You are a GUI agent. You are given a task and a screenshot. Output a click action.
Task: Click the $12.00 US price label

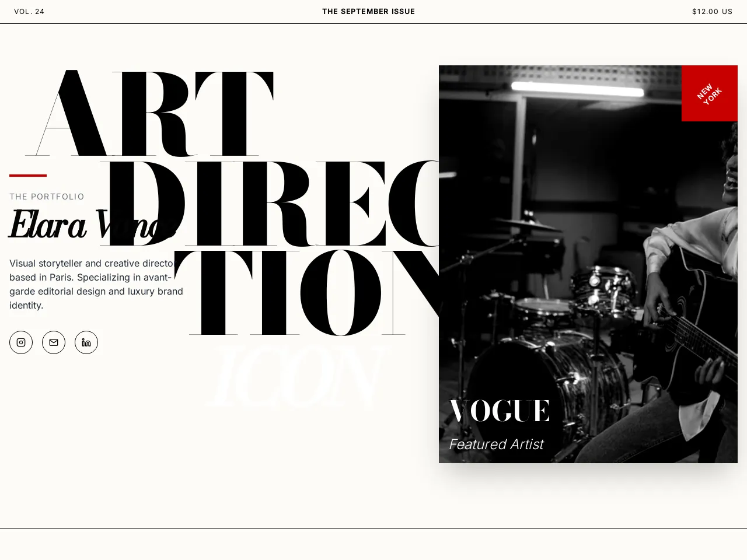(712, 12)
